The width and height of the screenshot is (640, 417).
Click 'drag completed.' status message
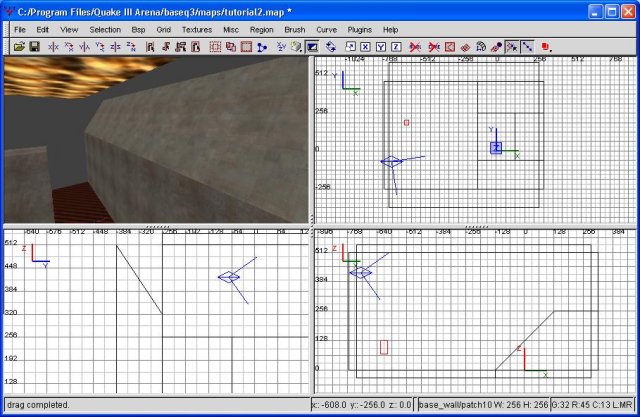pyautogui.click(x=38, y=405)
